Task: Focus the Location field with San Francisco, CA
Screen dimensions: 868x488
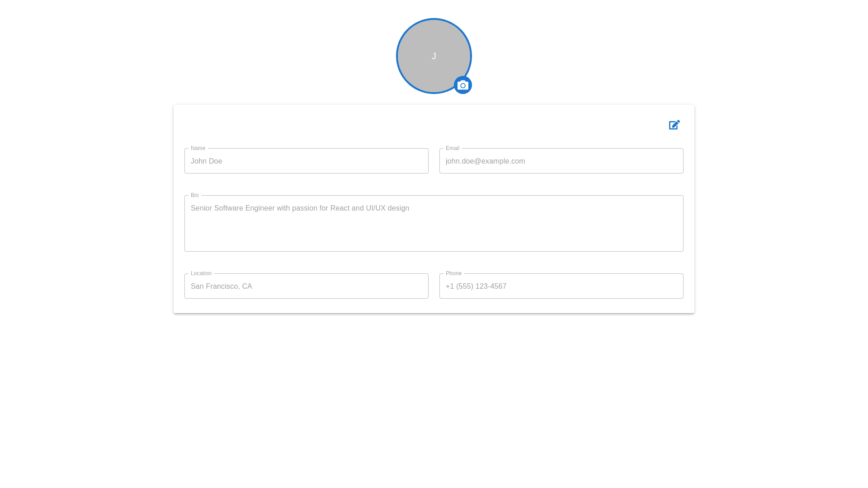Action: coord(306,286)
